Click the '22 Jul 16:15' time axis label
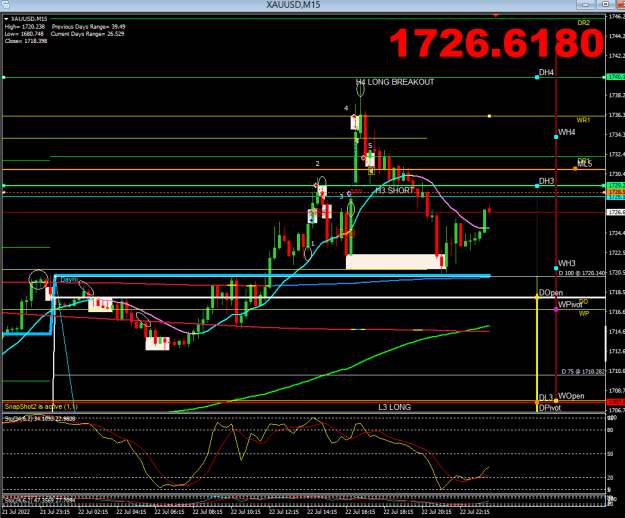The height and width of the screenshot is (518, 625). tap(360, 512)
